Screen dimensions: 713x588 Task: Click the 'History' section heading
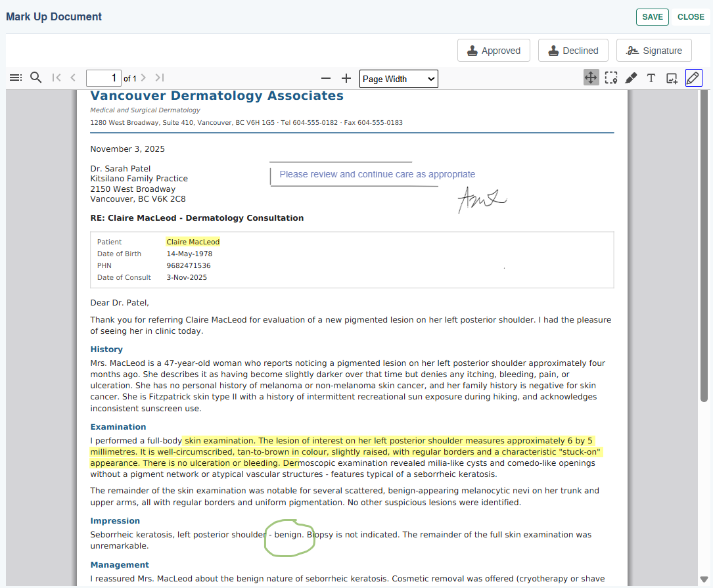pyautogui.click(x=106, y=350)
